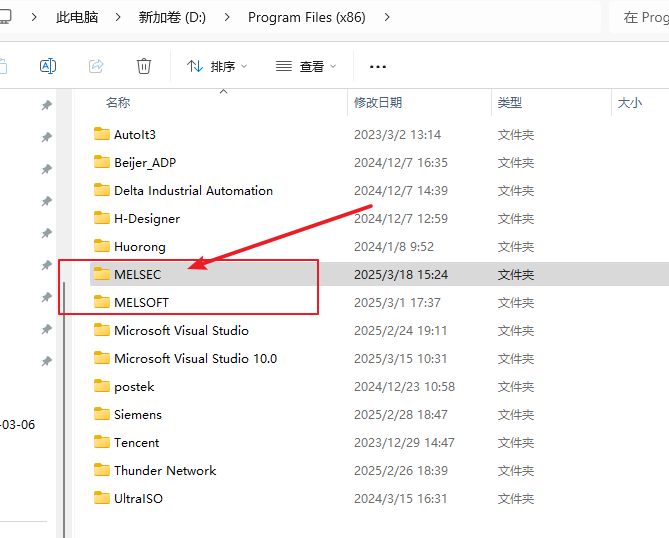The image size is (669, 538).
Task: Click the H-Designer folder name
Action: pos(147,219)
